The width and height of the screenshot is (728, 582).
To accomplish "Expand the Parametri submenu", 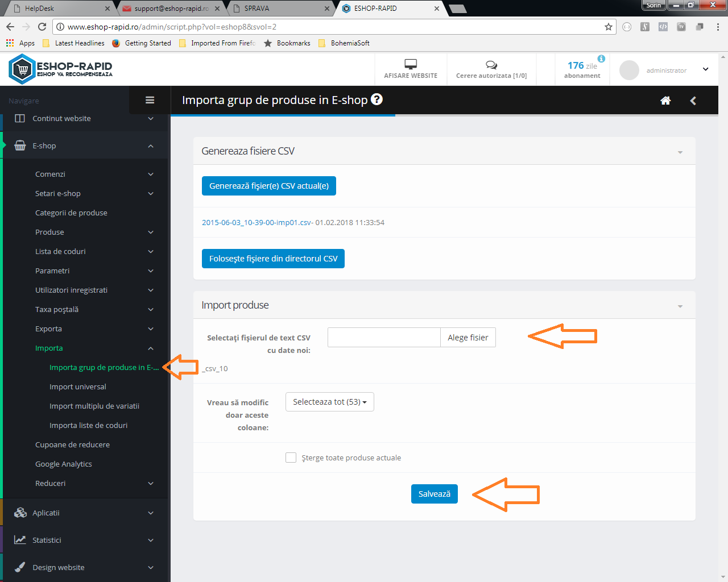I will [151, 271].
